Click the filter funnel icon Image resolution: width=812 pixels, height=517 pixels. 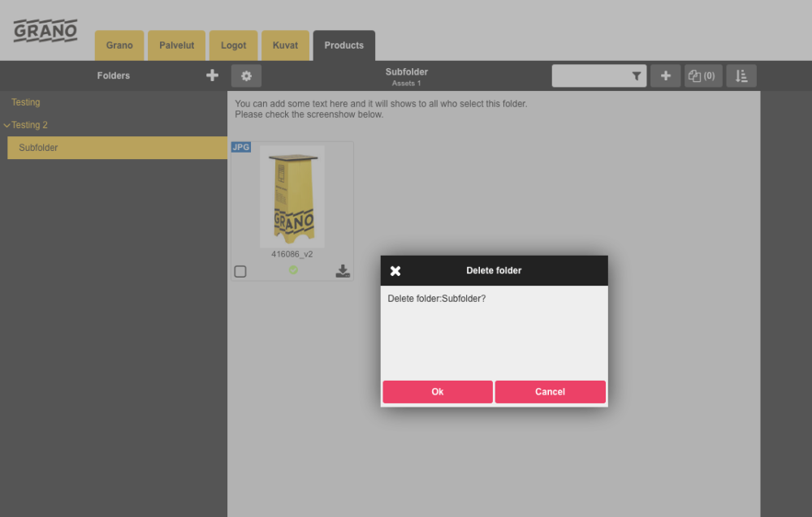(x=637, y=76)
